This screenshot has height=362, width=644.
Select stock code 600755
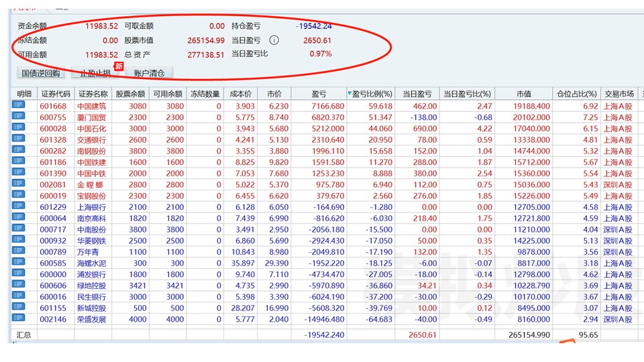pyautogui.click(x=53, y=117)
